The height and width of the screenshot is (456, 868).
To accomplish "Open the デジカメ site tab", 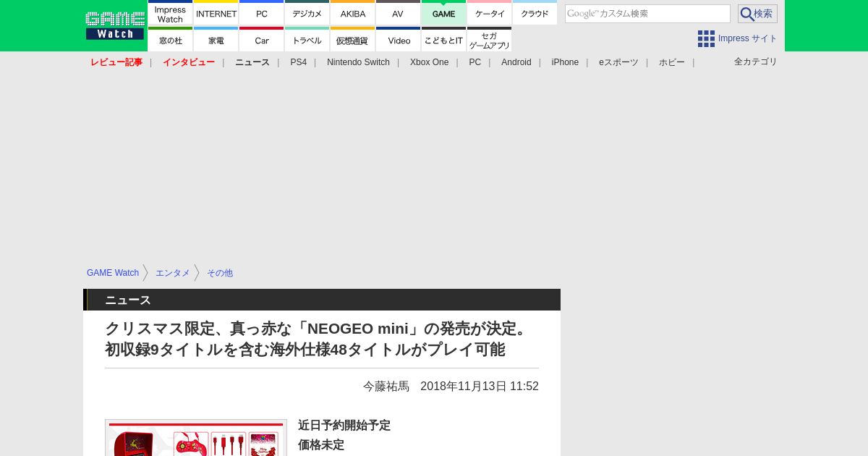I will (x=307, y=13).
